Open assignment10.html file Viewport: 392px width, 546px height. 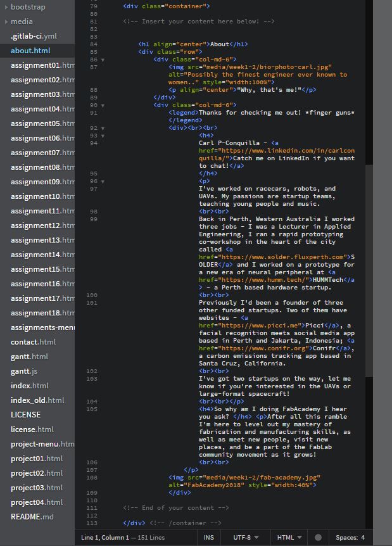tap(42, 197)
